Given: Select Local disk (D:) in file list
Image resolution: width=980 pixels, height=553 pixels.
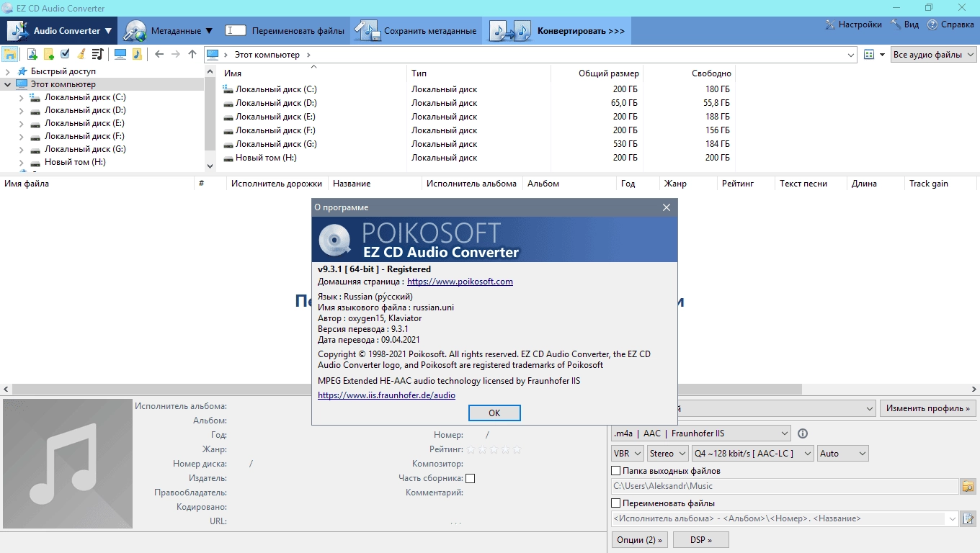Looking at the screenshot, I should 276,103.
